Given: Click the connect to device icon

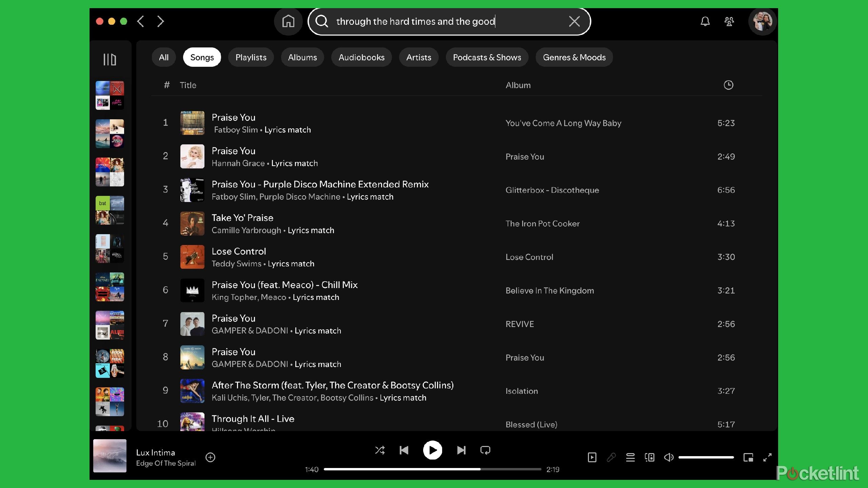Looking at the screenshot, I should (x=650, y=457).
